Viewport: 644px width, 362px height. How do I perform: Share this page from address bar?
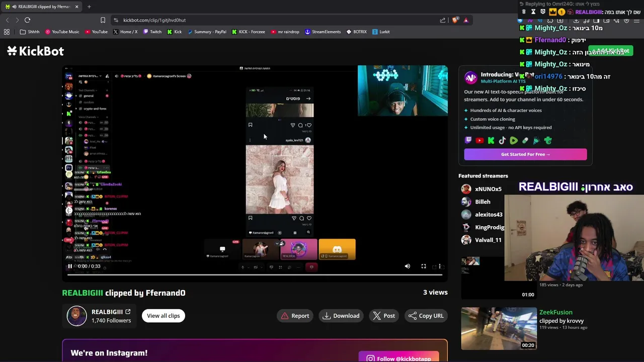pos(443,20)
